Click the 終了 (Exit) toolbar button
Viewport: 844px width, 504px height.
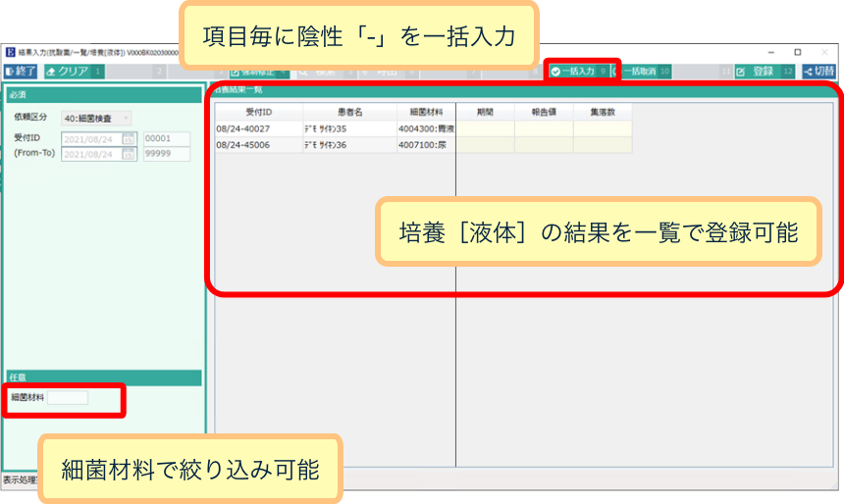coord(21,72)
